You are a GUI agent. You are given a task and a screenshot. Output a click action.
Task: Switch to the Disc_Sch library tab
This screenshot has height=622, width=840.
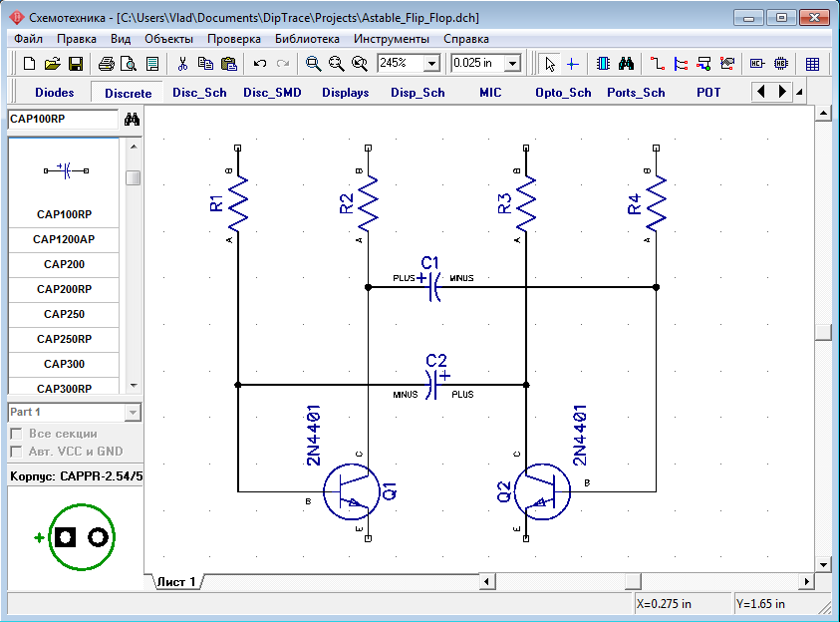[199, 93]
